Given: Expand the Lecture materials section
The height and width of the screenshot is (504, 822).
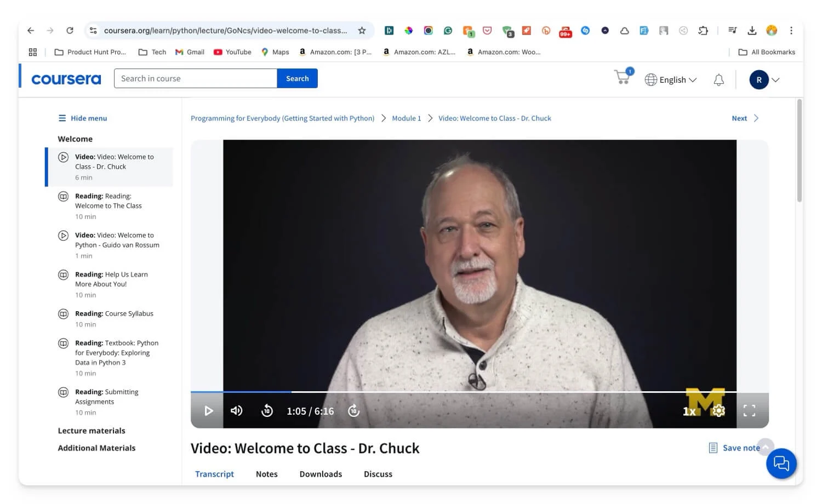Looking at the screenshot, I should tap(92, 431).
